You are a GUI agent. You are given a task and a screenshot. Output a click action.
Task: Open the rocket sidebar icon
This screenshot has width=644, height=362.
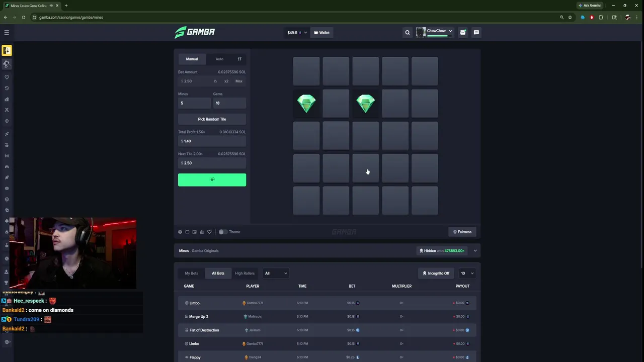click(7, 177)
